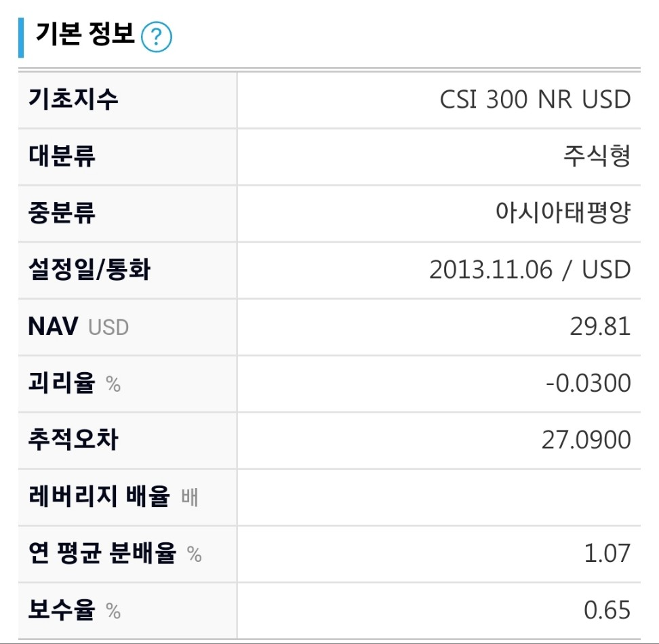Viewport: 659px width, 644px height.
Task: Click the 기초지수 row label
Action: (73, 98)
